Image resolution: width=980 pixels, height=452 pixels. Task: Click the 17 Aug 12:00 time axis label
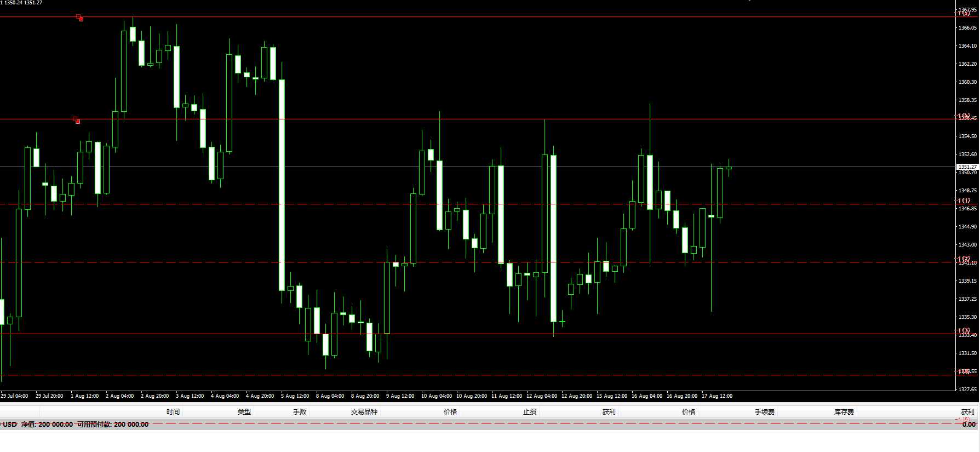(717, 396)
